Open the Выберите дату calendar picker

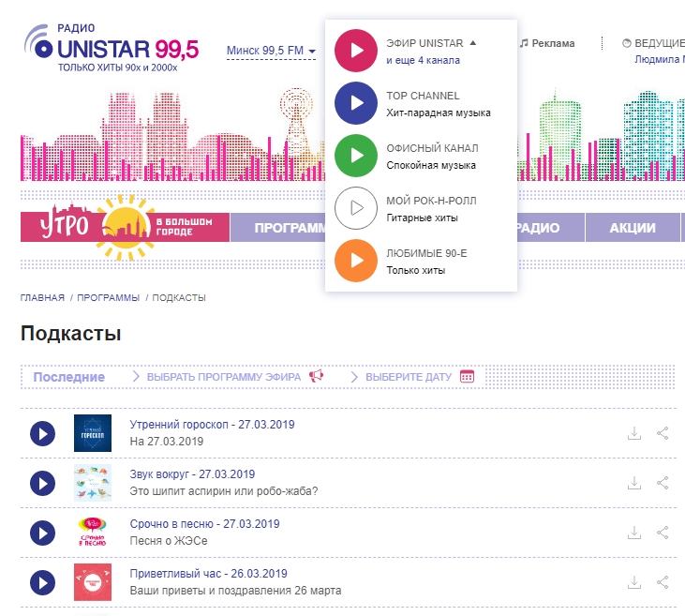tap(412, 377)
